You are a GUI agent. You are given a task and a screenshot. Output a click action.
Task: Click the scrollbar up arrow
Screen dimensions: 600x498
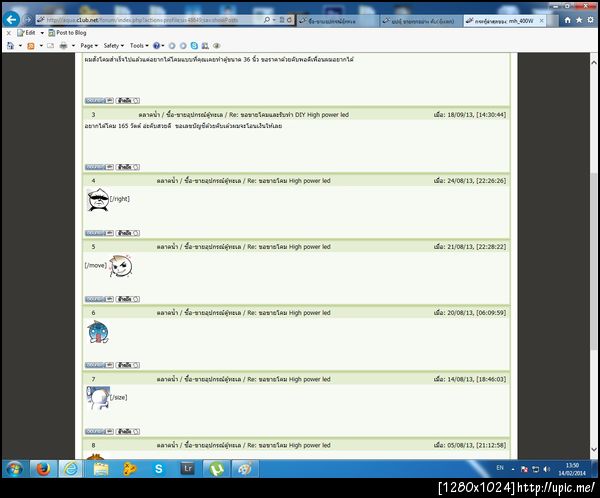[x=593, y=62]
